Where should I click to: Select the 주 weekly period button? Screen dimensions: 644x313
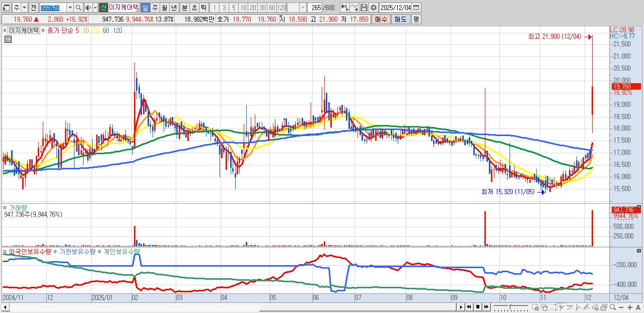(155, 8)
